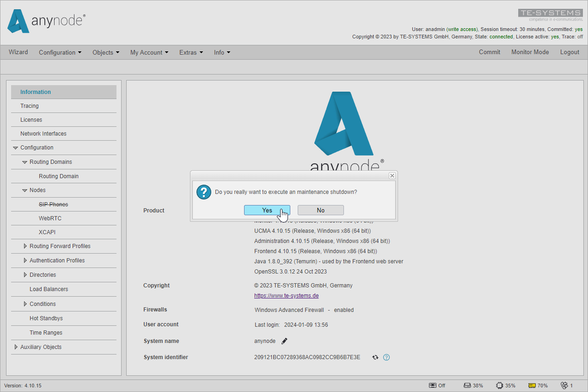Dismiss the shutdown dialog with No
The height and width of the screenshot is (392, 588).
[x=320, y=210]
